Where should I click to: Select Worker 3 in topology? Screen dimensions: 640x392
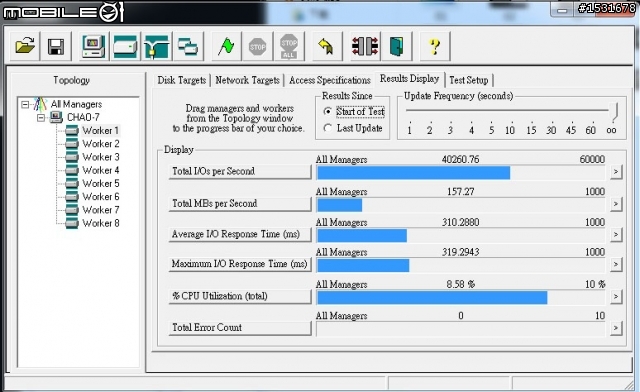(x=100, y=157)
